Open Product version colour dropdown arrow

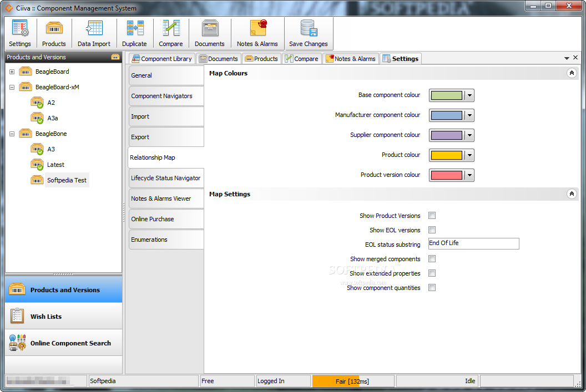(469, 175)
